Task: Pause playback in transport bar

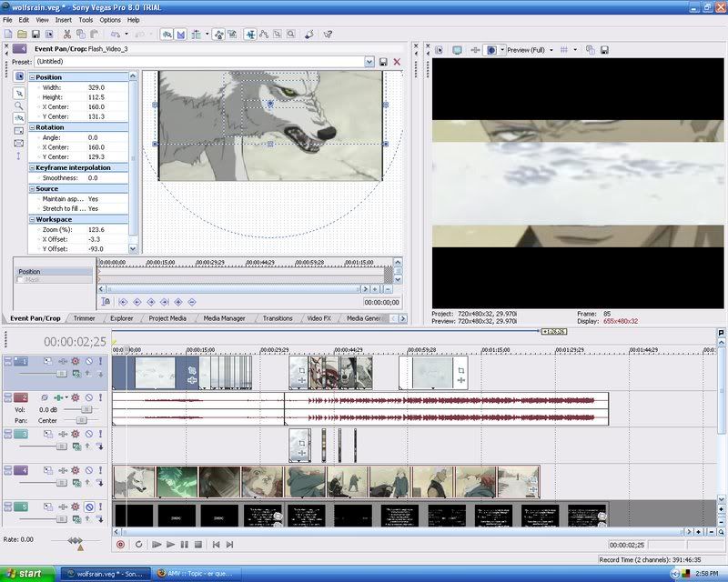Action: pyautogui.click(x=185, y=545)
